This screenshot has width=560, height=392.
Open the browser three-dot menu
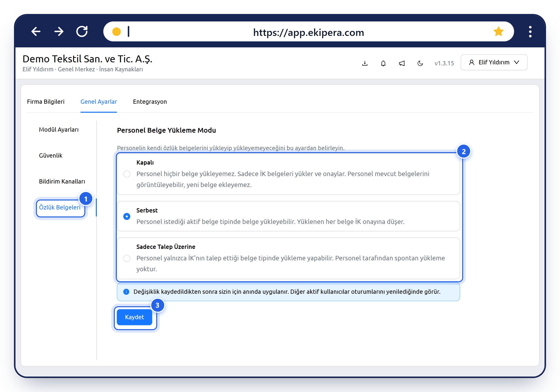pyautogui.click(x=530, y=32)
